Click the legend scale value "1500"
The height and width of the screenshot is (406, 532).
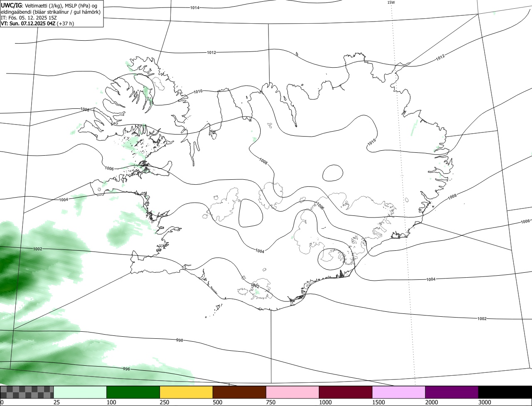(379, 402)
